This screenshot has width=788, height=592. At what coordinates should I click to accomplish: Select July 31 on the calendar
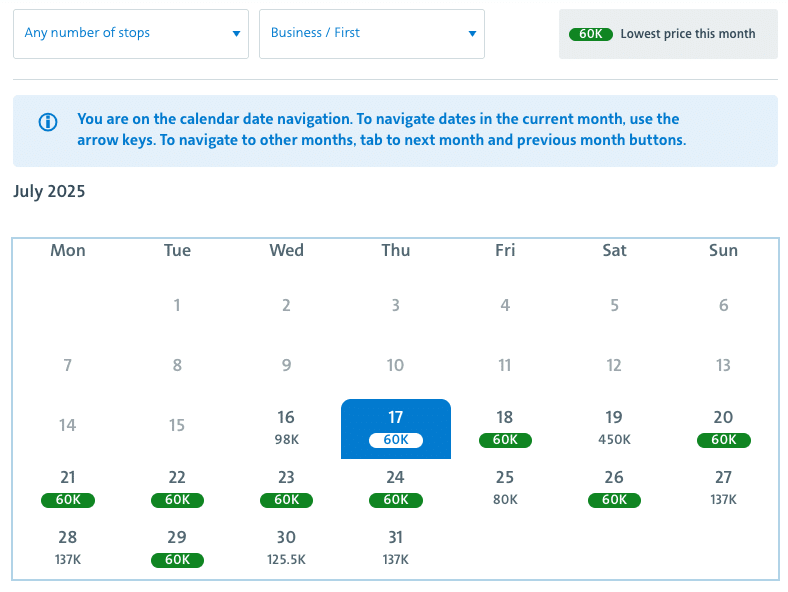(396, 547)
